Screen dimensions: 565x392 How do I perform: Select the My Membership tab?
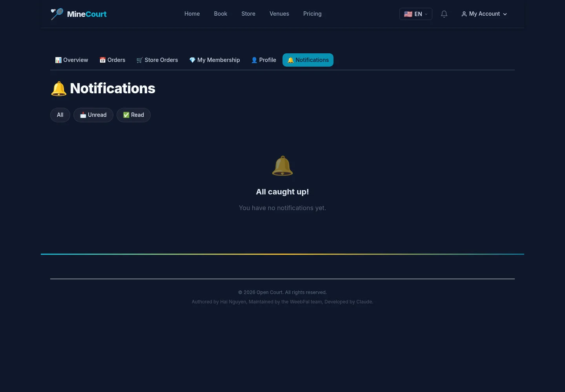tap(214, 60)
